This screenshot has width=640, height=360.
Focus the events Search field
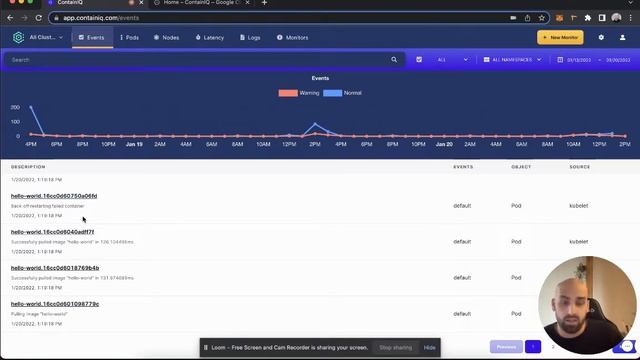tap(198, 60)
